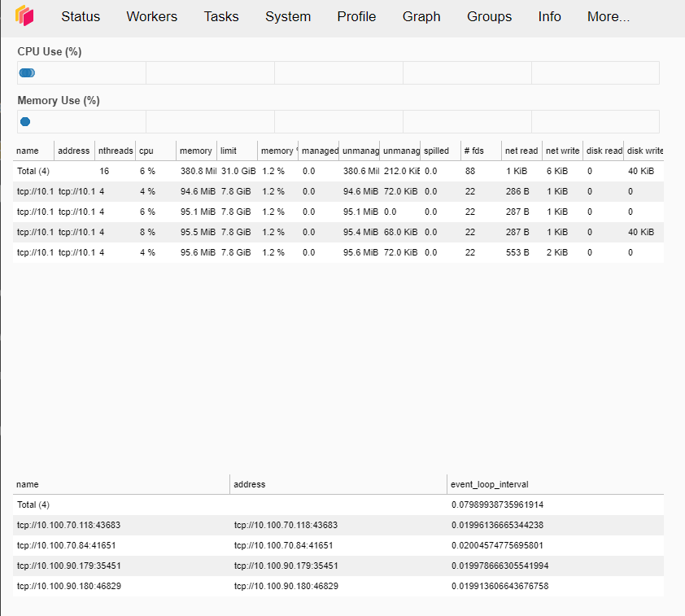Select the Total (4) row in the event loop table

(33, 505)
